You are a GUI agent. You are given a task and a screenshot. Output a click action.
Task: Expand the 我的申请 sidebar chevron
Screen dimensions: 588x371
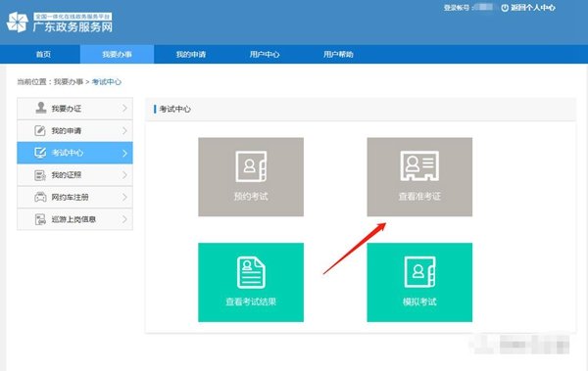(124, 131)
